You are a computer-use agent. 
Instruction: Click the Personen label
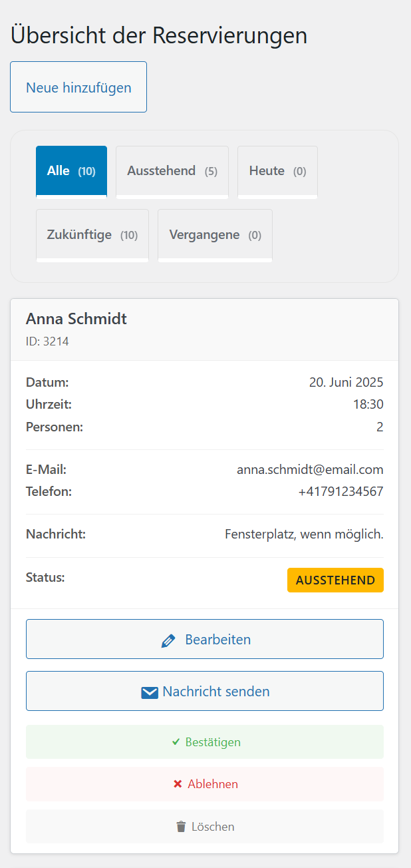(55, 427)
